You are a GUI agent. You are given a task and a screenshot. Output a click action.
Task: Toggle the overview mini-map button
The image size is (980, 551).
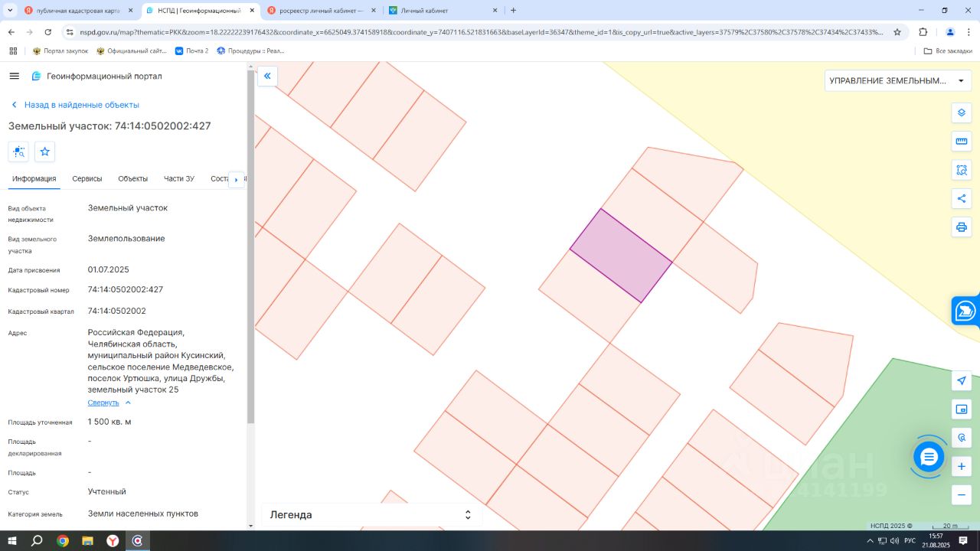point(962,409)
